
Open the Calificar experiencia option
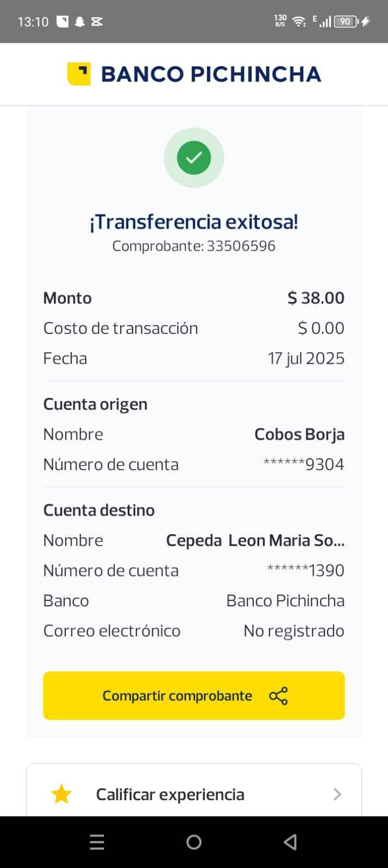(170, 794)
